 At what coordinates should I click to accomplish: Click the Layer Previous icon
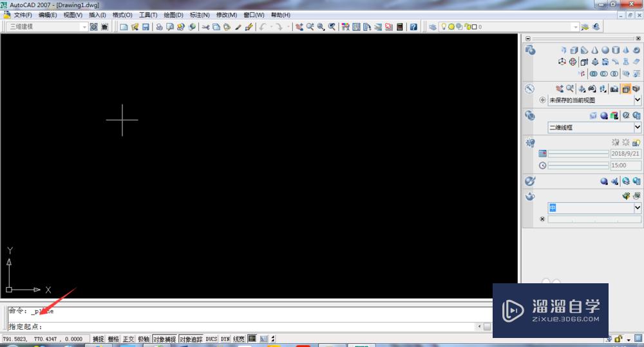[596, 26]
